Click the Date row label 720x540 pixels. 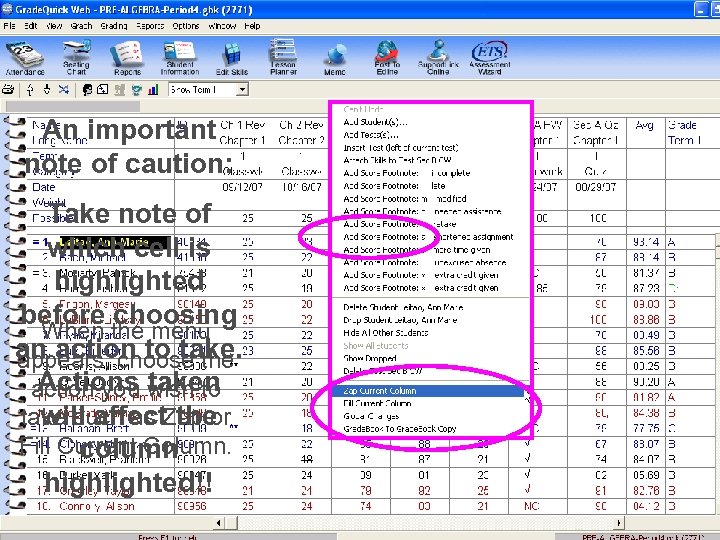(44, 187)
